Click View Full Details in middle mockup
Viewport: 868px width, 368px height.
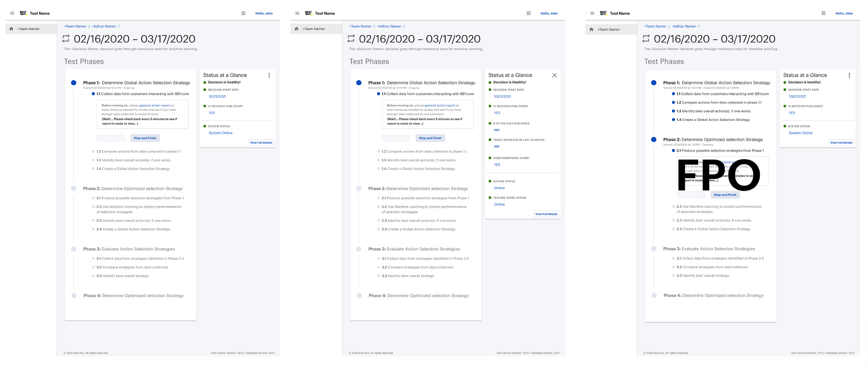pos(546,214)
